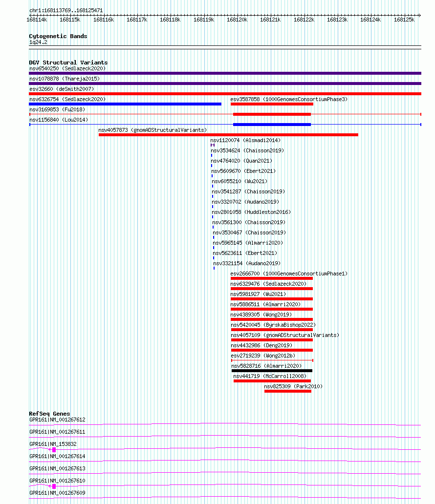Click the DGV Structural Variants track title
The width and height of the screenshot is (435, 504).
68,63
